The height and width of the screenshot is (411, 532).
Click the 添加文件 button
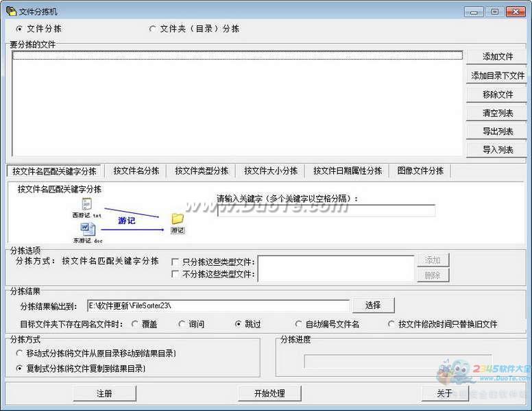point(497,57)
